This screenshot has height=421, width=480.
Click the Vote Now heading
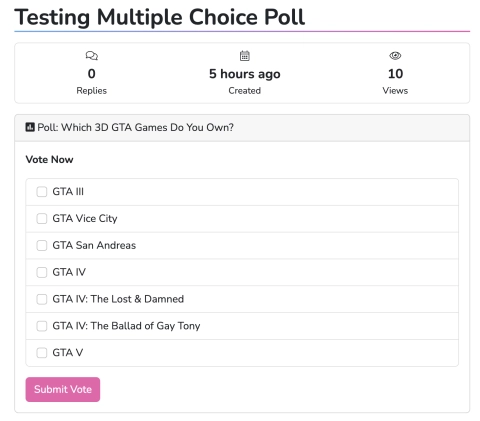[x=49, y=159]
